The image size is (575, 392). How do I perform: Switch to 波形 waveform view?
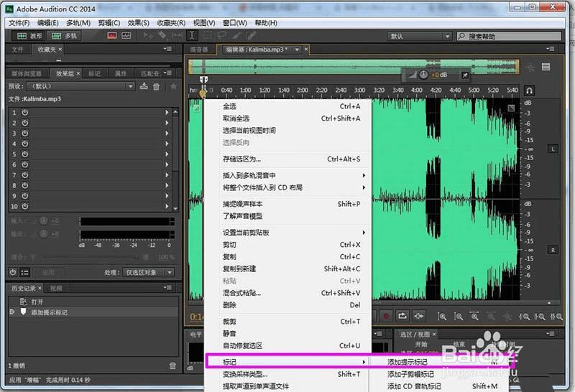[30, 35]
